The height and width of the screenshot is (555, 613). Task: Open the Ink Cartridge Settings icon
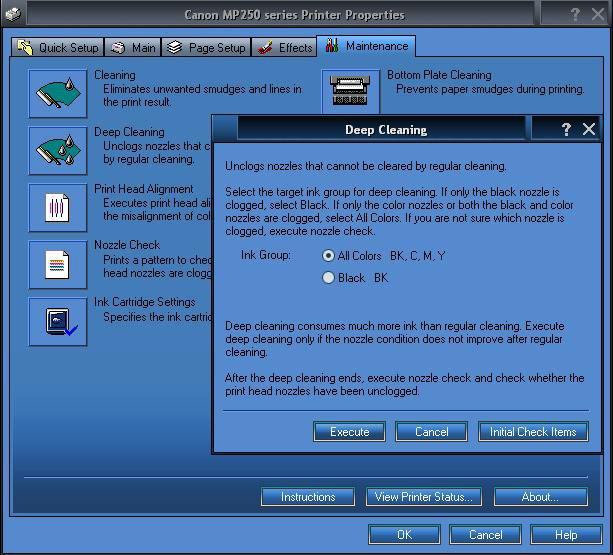pyautogui.click(x=58, y=322)
